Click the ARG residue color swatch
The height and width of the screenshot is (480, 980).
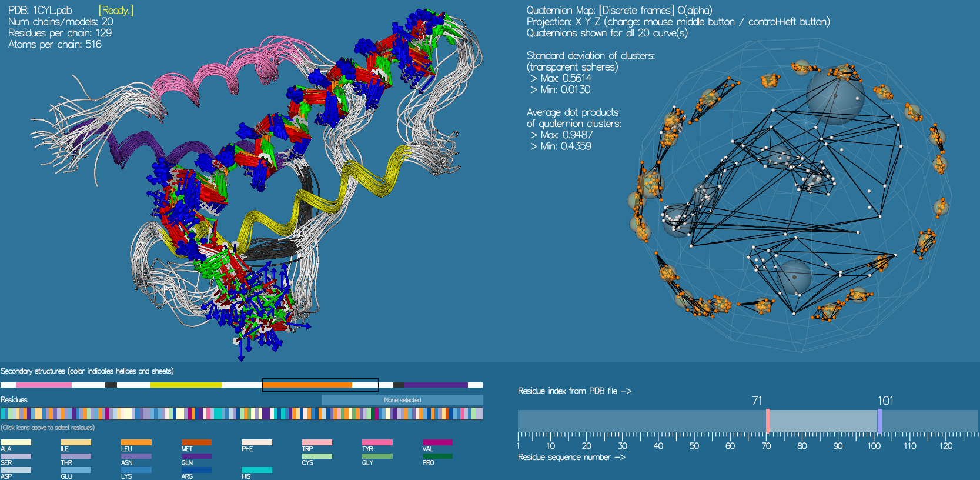pyautogui.click(x=196, y=470)
